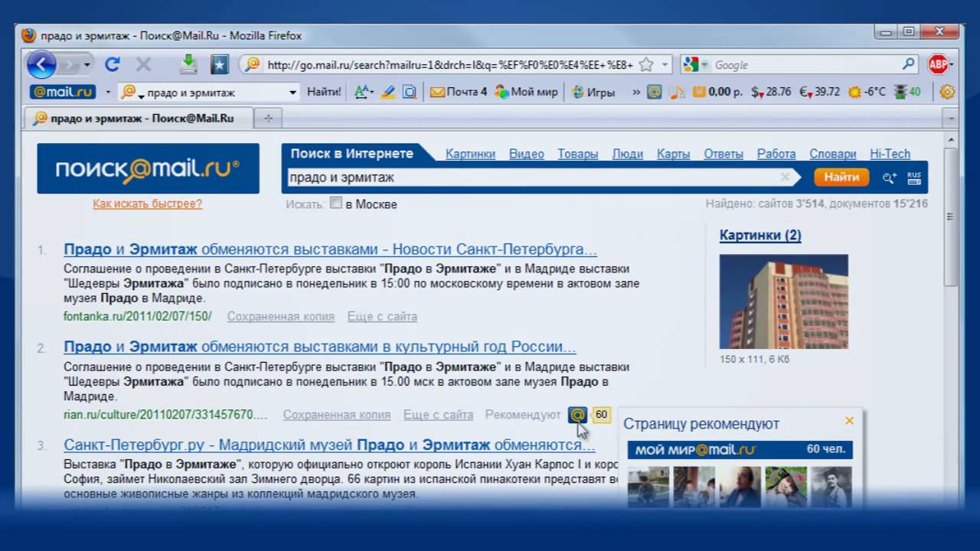This screenshot has width=980, height=551.
Task: Click the @ recommend icon beside Рекомендуют
Action: [x=577, y=415]
